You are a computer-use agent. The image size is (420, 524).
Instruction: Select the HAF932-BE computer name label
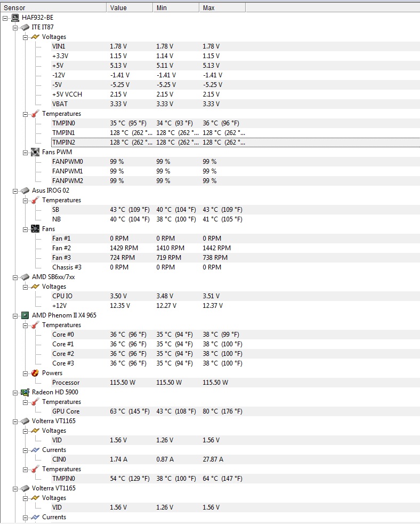37,18
